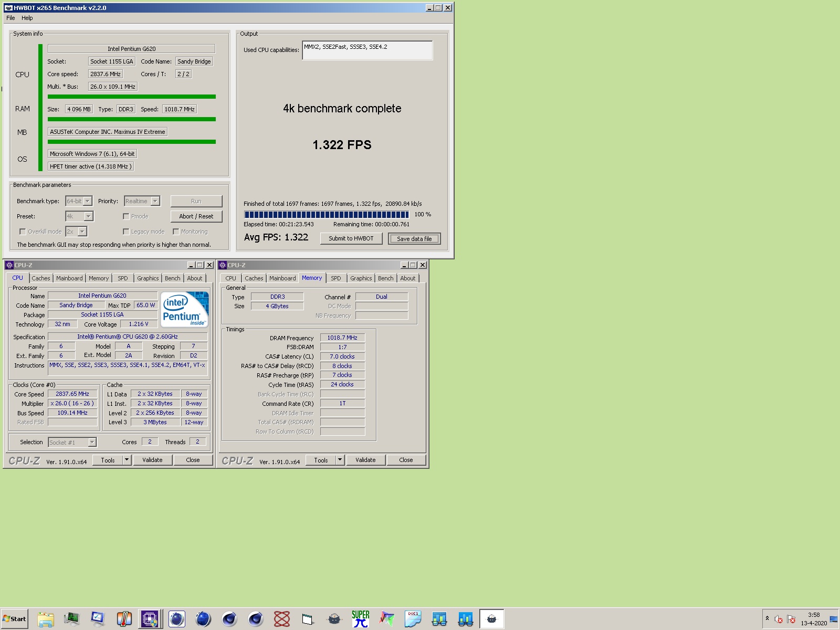The height and width of the screenshot is (630, 840).
Task: Click the Used CPU capabilities text box
Action: 367,50
